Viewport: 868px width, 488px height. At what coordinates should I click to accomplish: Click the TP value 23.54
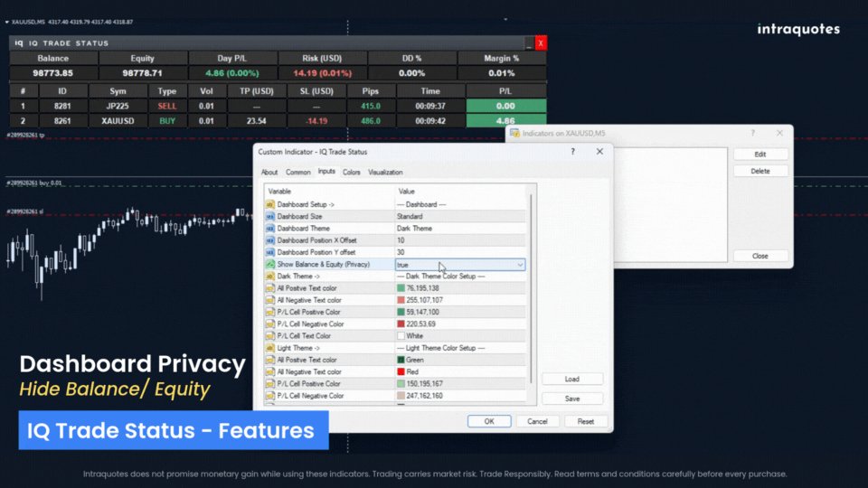256,120
